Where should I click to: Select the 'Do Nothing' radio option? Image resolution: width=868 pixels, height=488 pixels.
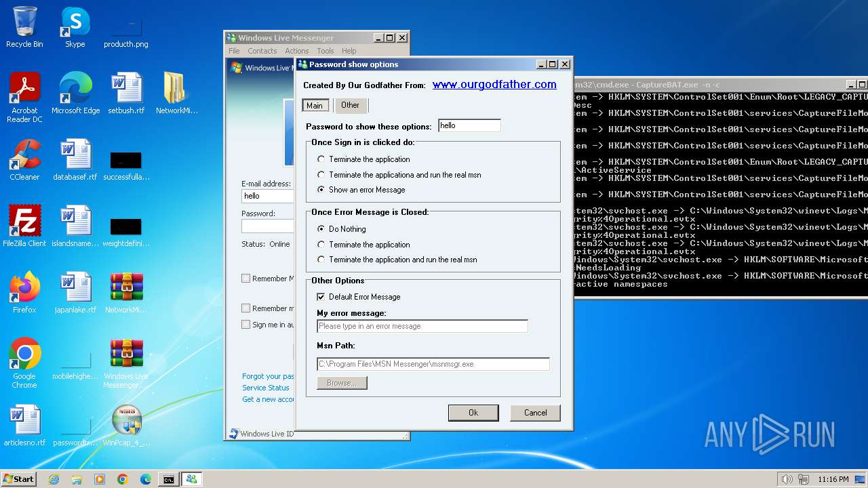click(x=342, y=229)
